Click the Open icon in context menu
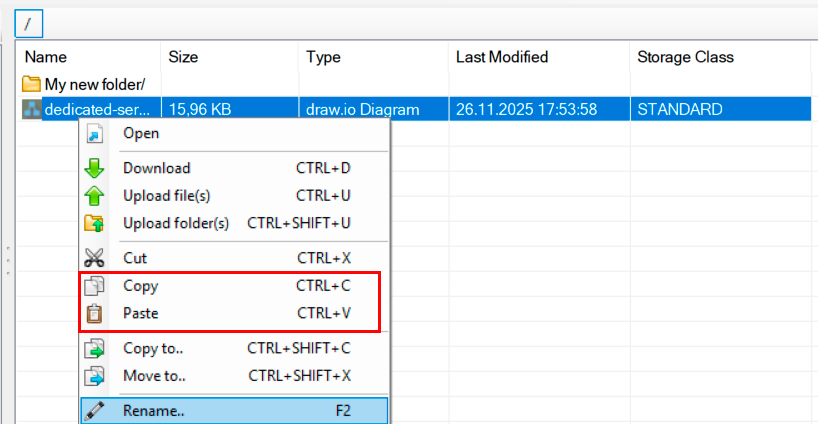 [95, 134]
